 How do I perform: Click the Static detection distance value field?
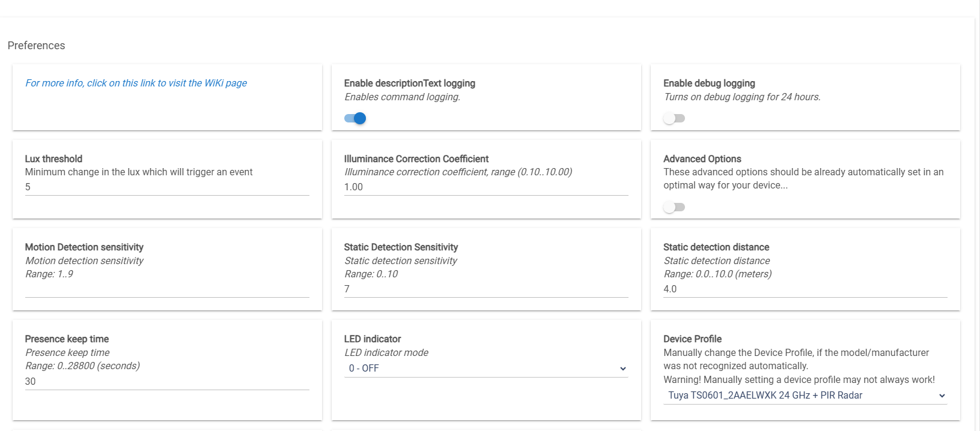pos(805,289)
